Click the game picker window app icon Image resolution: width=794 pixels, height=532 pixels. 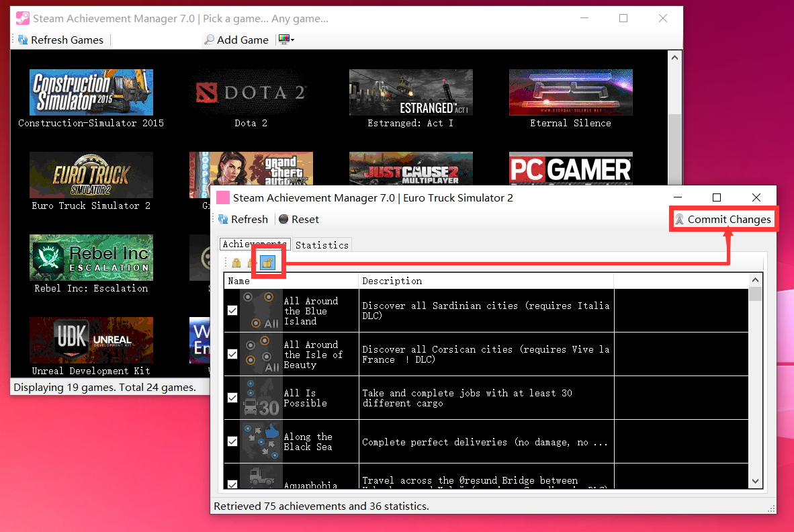coord(22,18)
